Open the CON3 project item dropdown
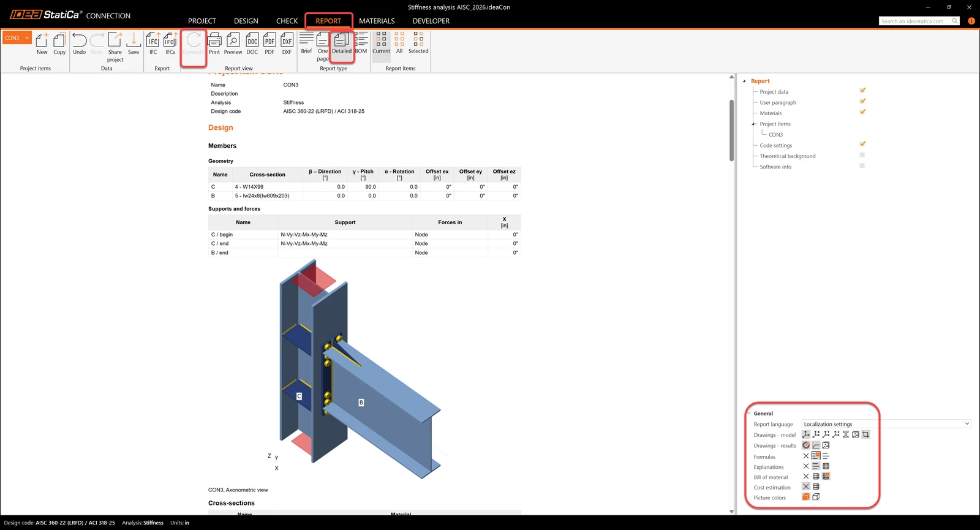Viewport: 980px width, 530px height. [17, 38]
